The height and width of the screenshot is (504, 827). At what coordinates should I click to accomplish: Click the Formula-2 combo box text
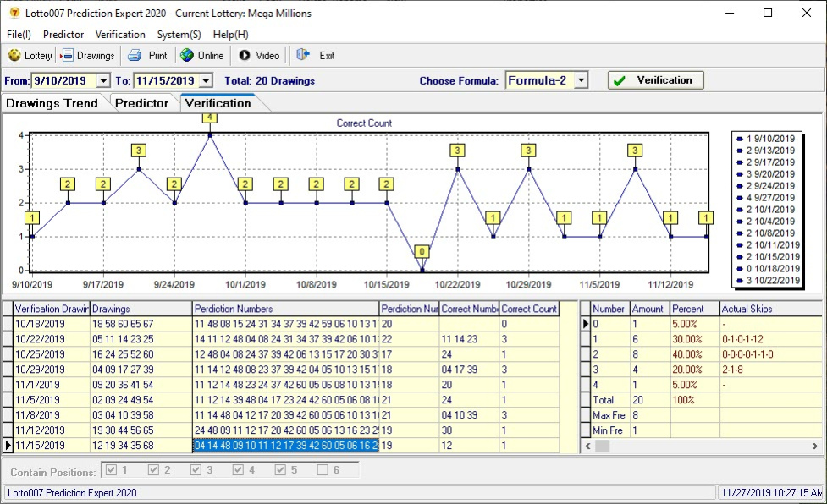pos(539,80)
